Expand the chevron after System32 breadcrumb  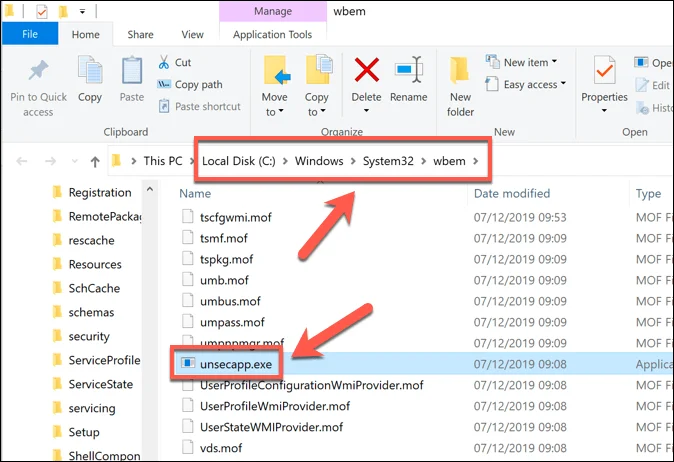click(423, 161)
